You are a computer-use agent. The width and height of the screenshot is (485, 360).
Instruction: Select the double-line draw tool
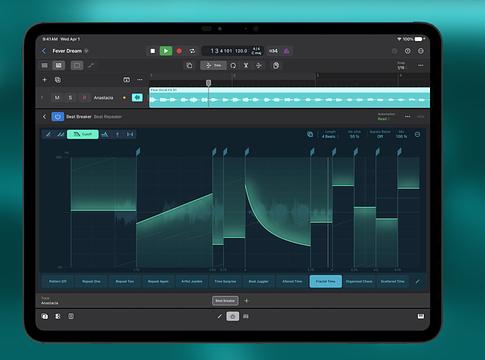[61, 134]
